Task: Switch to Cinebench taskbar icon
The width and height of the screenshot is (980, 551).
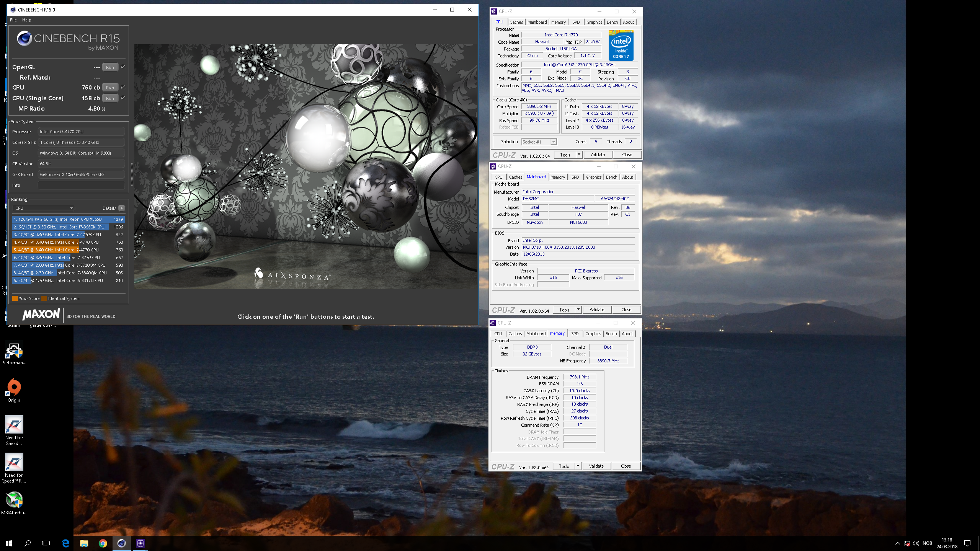Action: [121, 543]
